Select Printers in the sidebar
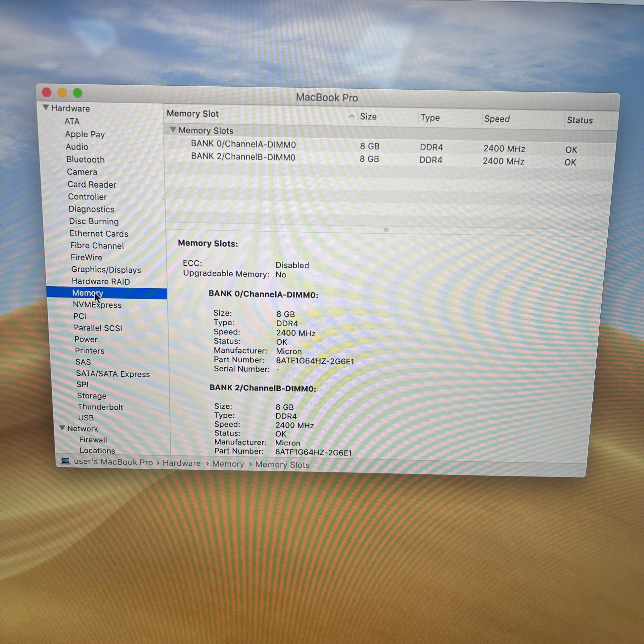 tap(90, 351)
